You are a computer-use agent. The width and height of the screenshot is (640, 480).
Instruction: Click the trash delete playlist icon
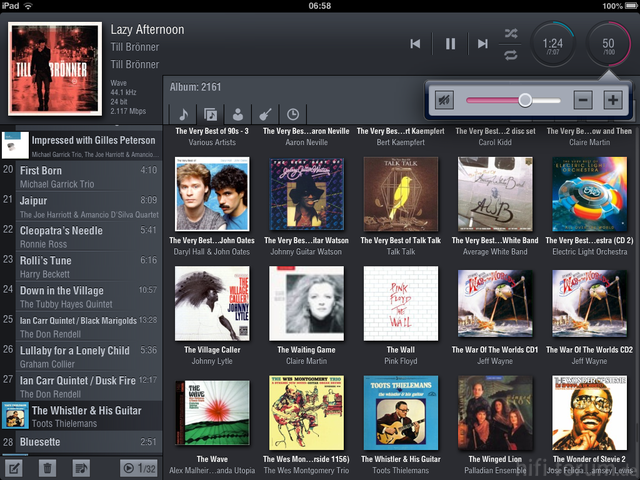tap(47, 468)
